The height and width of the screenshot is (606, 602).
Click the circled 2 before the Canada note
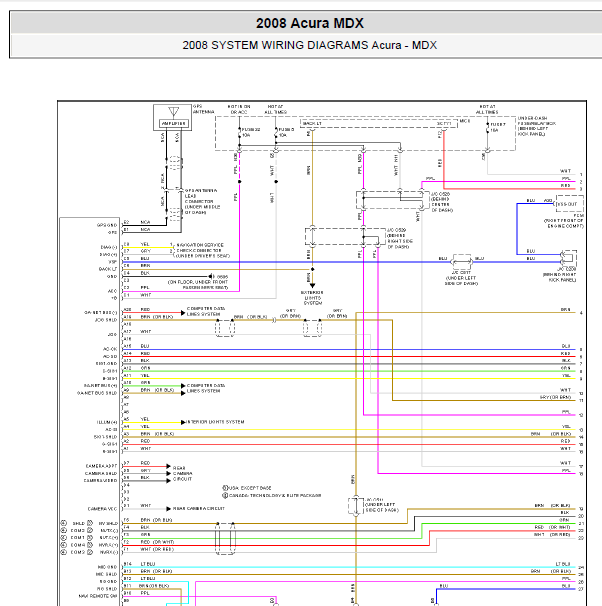pyautogui.click(x=225, y=495)
